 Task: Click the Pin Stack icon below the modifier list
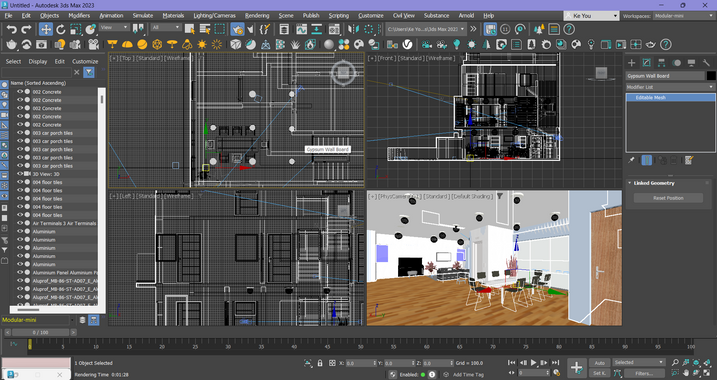click(631, 160)
